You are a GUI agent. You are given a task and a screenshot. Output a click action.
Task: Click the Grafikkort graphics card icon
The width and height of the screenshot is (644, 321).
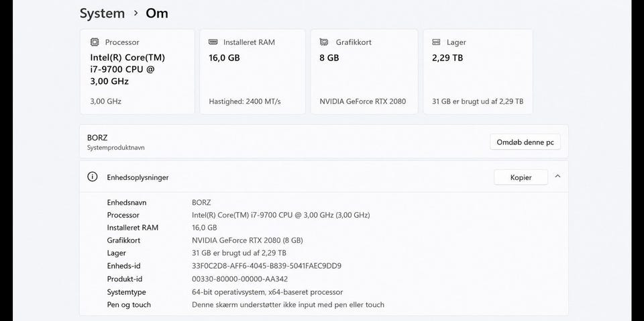pos(324,42)
